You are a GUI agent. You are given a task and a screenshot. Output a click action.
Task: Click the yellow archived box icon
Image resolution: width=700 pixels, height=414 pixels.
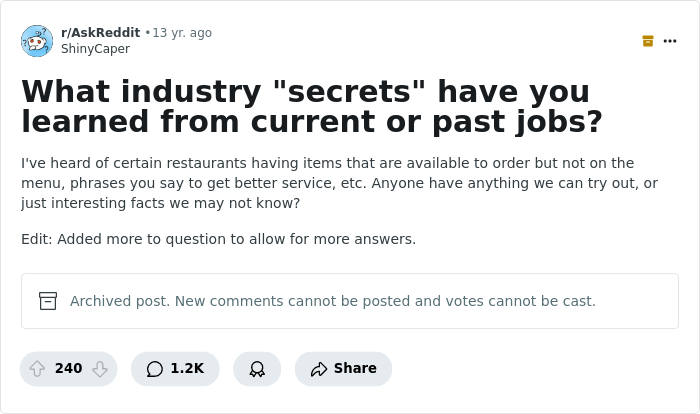(x=648, y=41)
